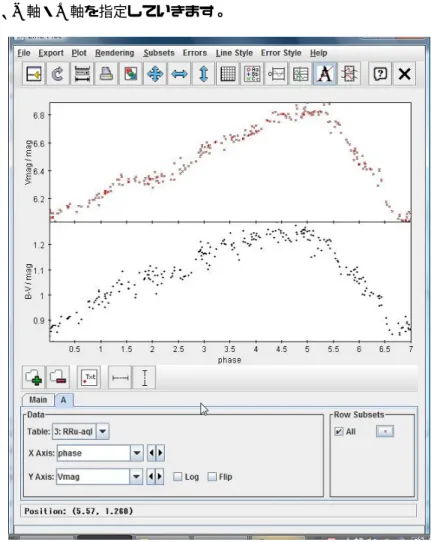This screenshot has height=542, width=431.
Task: Switch to the Main dataset tab
Action: coord(38,400)
